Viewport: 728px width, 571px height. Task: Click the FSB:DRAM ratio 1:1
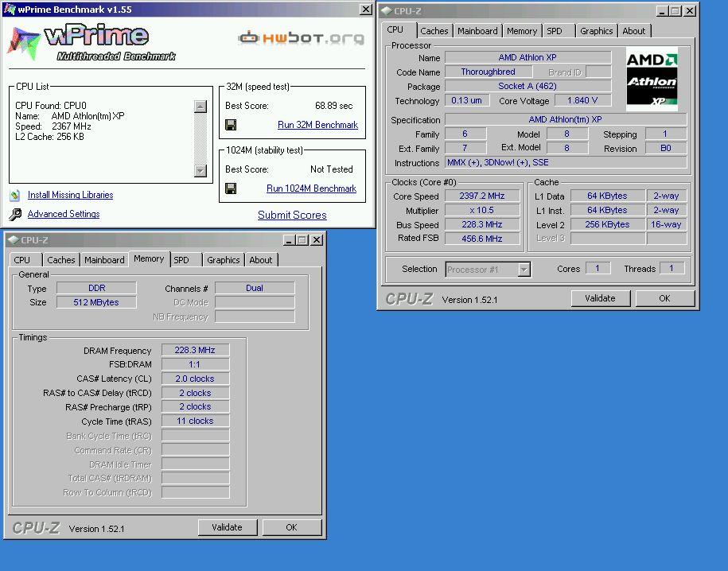click(195, 364)
